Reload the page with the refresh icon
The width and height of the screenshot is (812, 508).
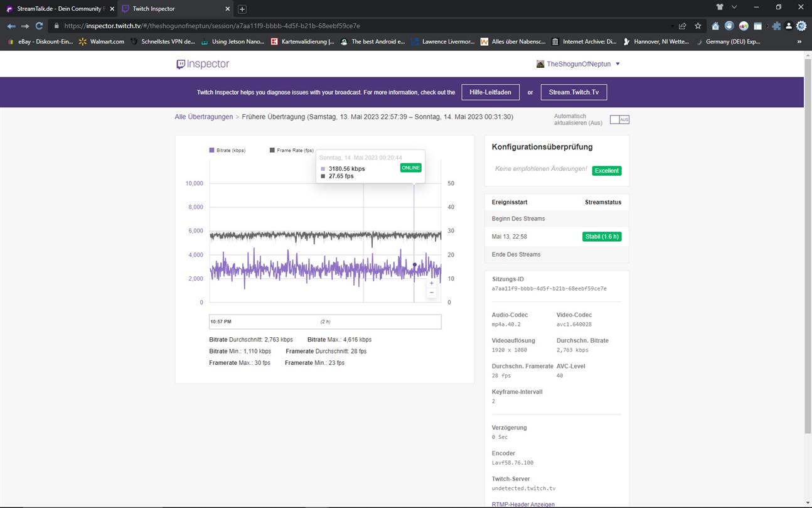coord(39,26)
